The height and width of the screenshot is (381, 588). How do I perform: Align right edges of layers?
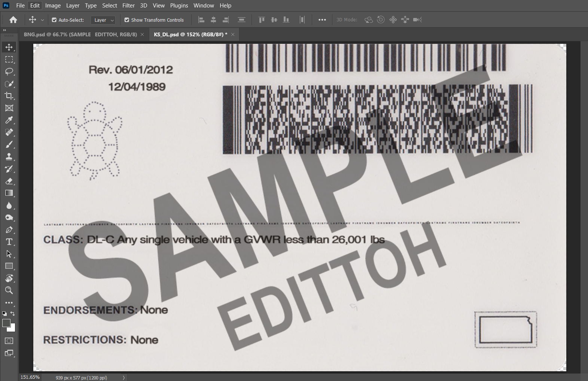[x=226, y=20]
